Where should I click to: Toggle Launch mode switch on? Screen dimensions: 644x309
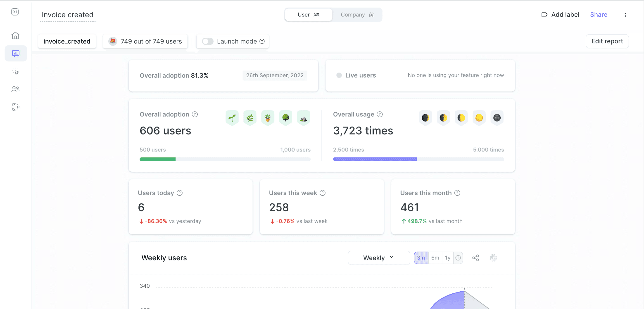(207, 41)
